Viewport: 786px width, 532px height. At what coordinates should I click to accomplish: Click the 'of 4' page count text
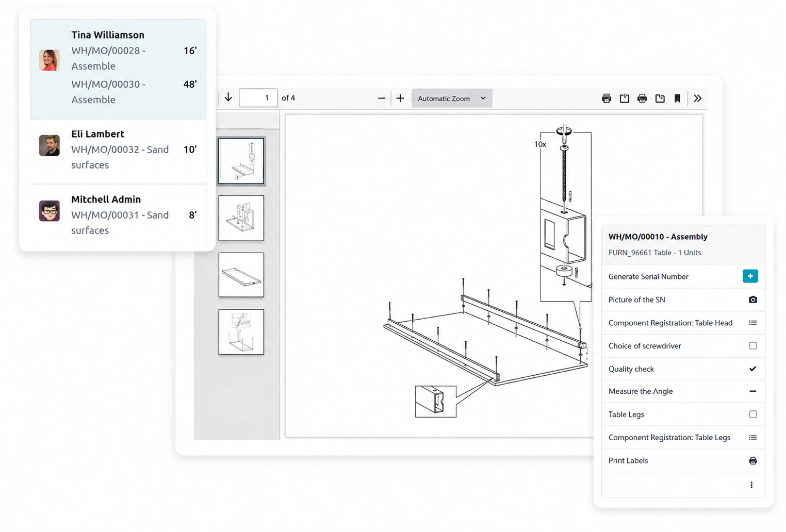tap(288, 98)
